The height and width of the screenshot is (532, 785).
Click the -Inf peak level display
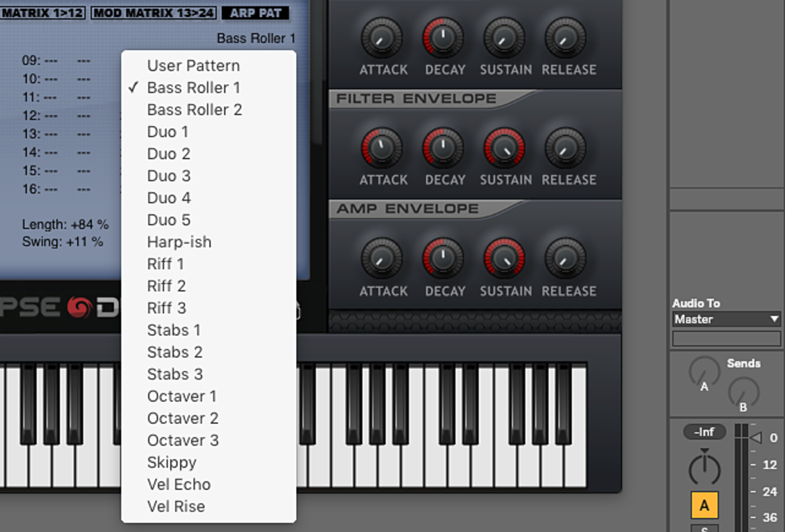pyautogui.click(x=704, y=431)
